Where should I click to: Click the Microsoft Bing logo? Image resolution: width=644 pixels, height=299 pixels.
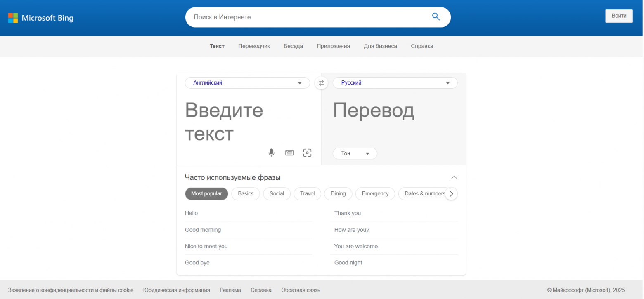tap(40, 18)
